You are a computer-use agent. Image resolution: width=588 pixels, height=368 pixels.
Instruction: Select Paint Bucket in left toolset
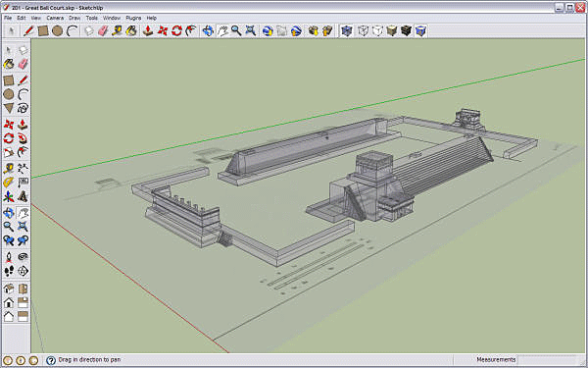click(9, 64)
